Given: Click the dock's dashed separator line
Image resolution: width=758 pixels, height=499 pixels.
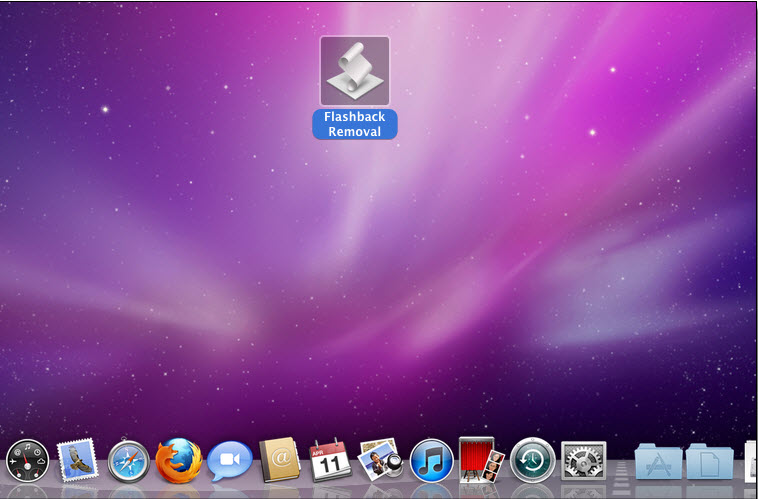Looking at the screenshot, I should click(x=621, y=471).
